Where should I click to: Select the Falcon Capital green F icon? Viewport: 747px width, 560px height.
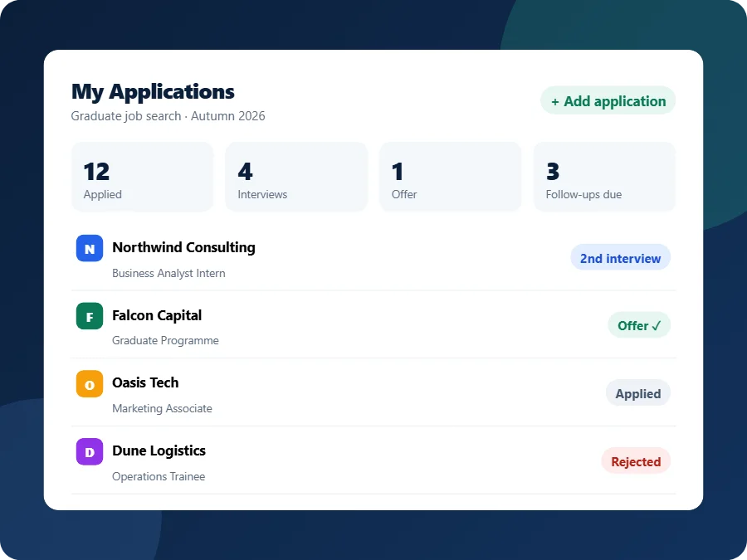point(90,316)
